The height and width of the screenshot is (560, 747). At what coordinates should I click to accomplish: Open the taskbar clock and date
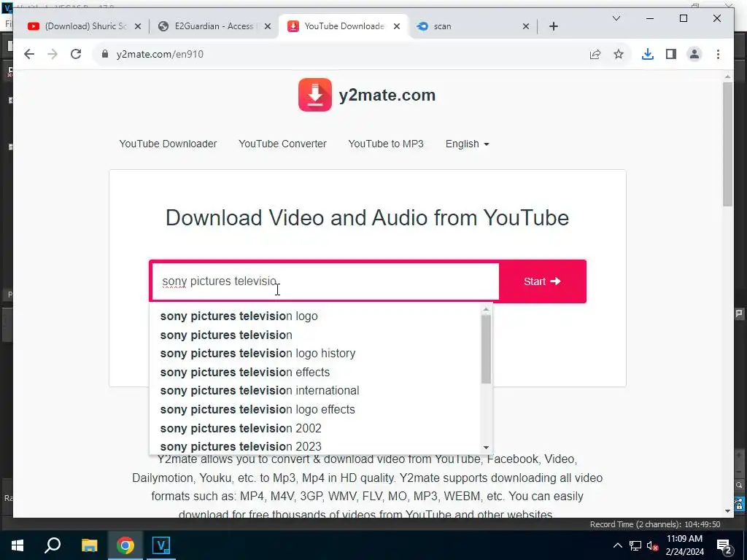click(x=684, y=545)
